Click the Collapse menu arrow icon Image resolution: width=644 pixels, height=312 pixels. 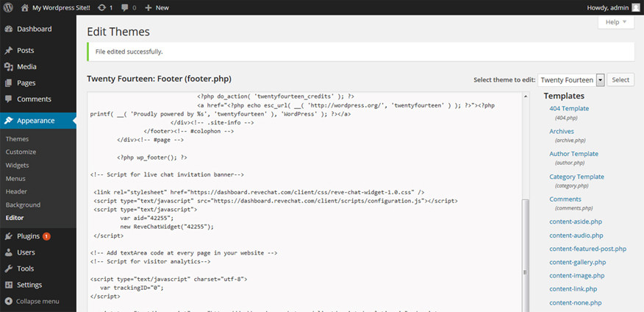pyautogui.click(x=9, y=301)
